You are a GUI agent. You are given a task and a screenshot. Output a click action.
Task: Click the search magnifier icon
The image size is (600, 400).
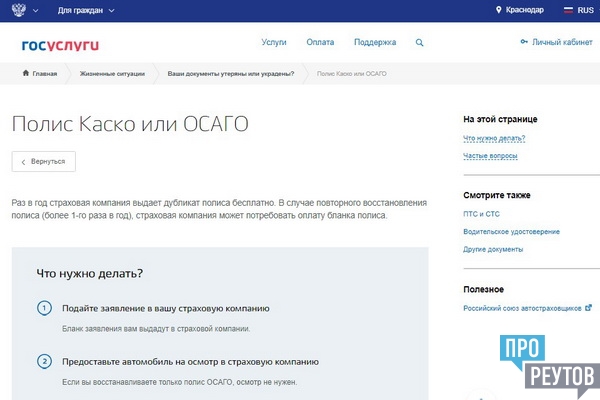(420, 43)
